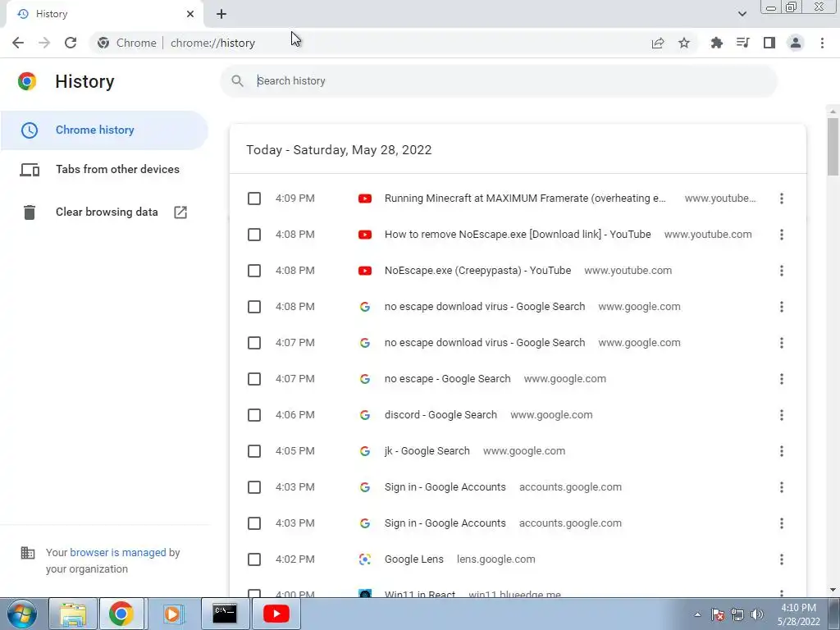
Task: Click the Google Lens favicon
Action: click(365, 559)
